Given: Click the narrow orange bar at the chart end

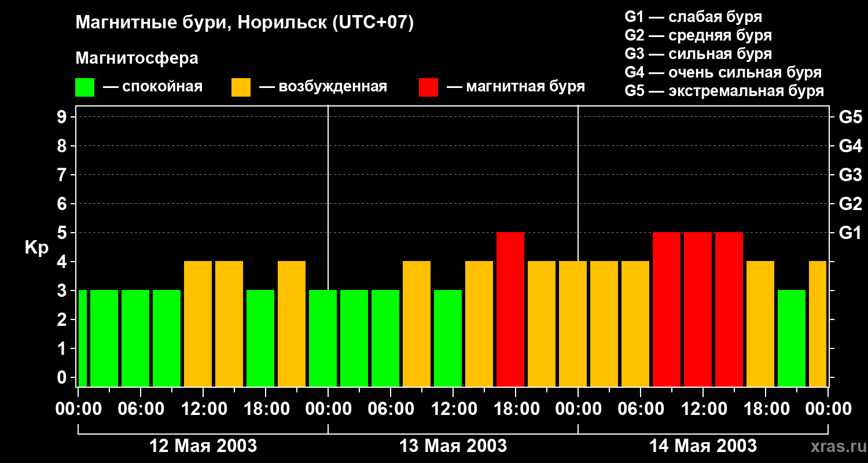Looking at the screenshot, I should tap(818, 324).
